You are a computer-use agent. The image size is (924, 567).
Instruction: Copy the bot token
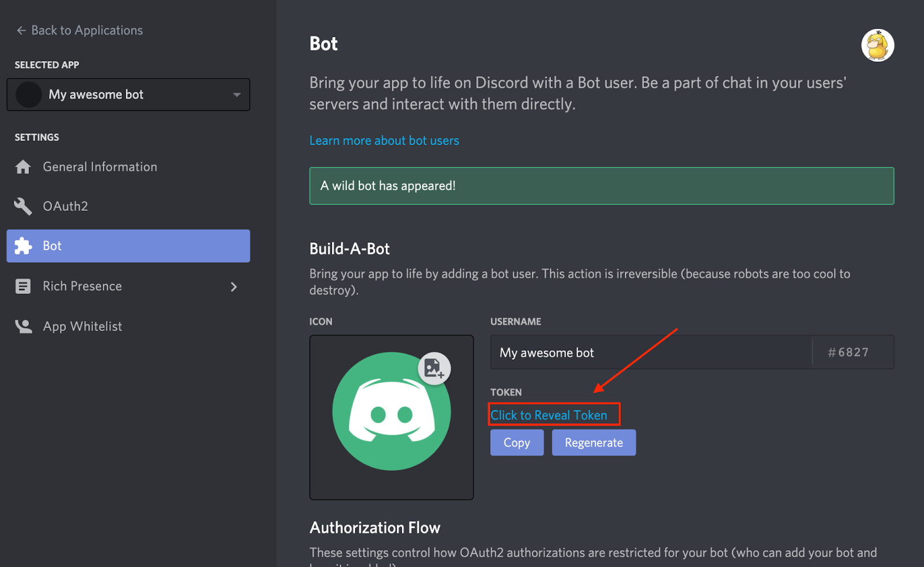517,442
